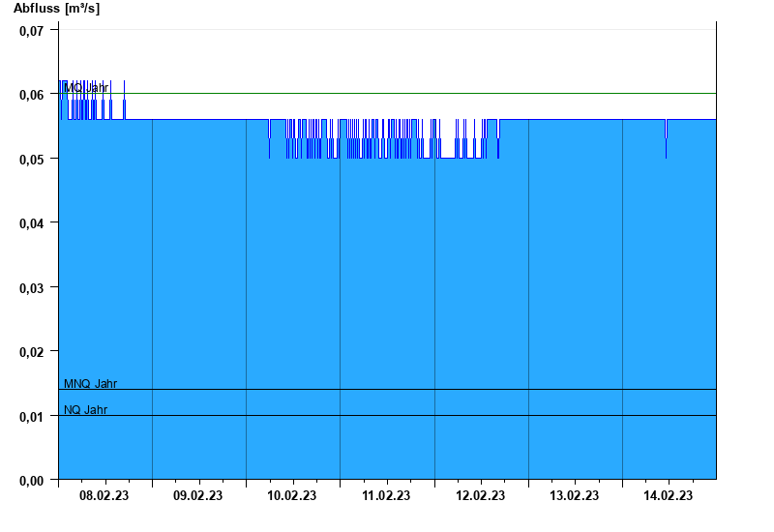Click the 09.02.23 date label
774x532 pixels.
pyautogui.click(x=198, y=495)
